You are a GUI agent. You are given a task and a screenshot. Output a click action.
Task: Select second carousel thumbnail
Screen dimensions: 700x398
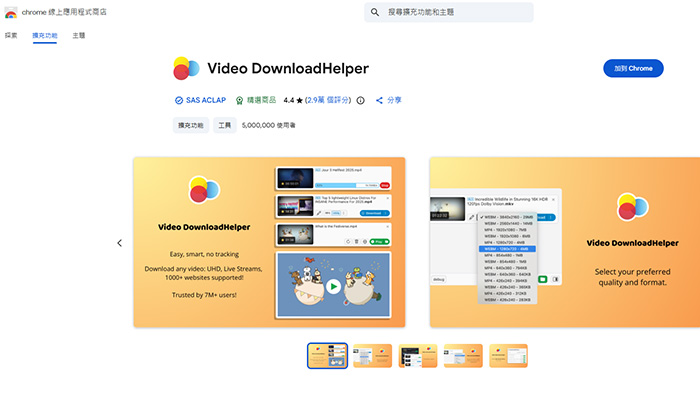point(372,356)
